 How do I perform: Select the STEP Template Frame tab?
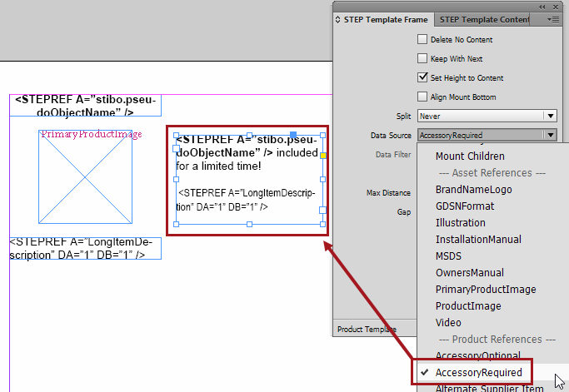click(385, 19)
